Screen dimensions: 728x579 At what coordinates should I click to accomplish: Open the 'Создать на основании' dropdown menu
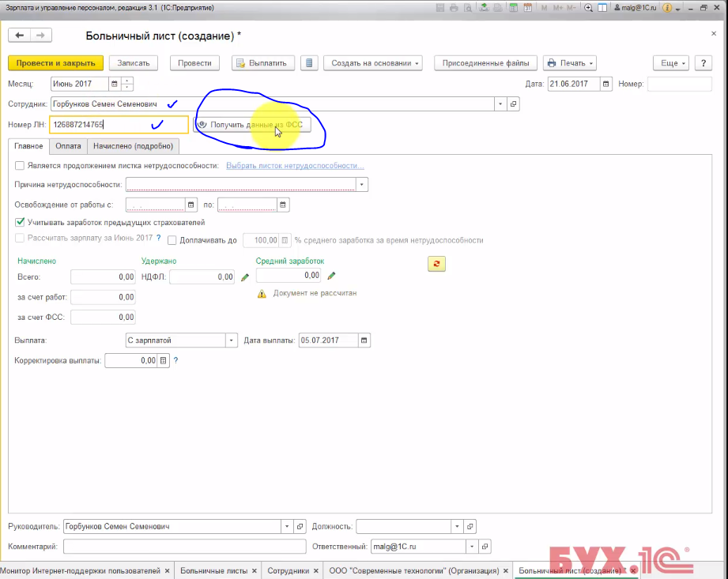click(373, 63)
